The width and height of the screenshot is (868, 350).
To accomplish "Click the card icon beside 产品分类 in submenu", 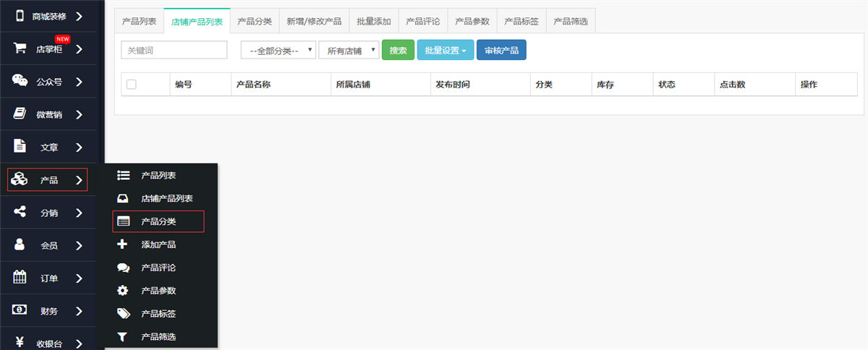I will pyautogui.click(x=123, y=221).
